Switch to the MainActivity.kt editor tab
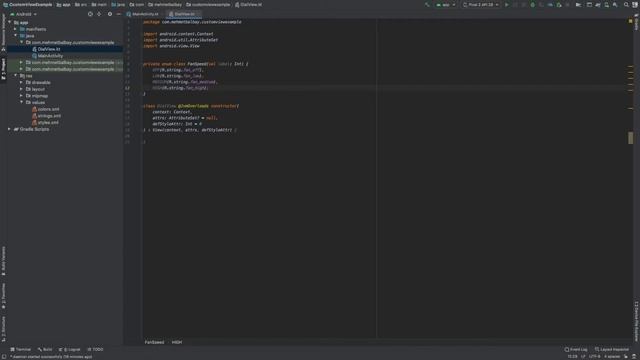This screenshot has width=640, height=360. tap(142, 14)
